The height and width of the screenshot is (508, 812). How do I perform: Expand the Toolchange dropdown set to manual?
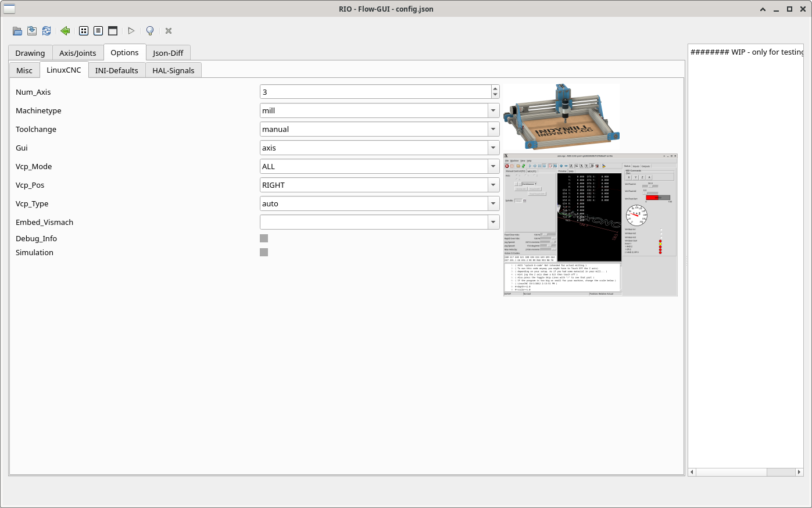coord(493,129)
